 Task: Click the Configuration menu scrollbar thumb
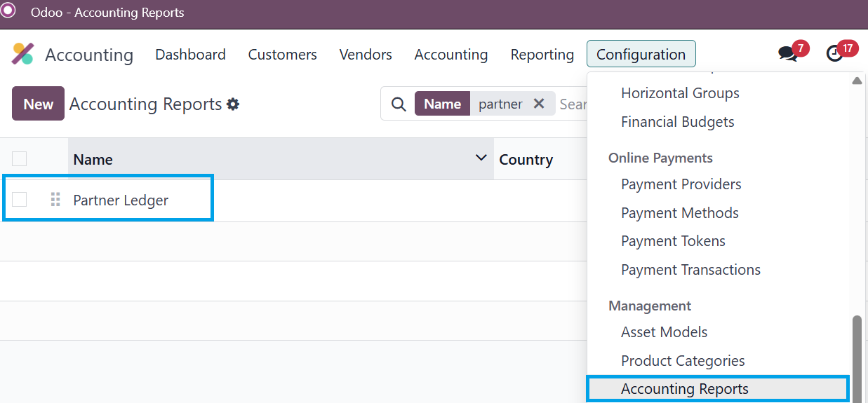tap(857, 359)
